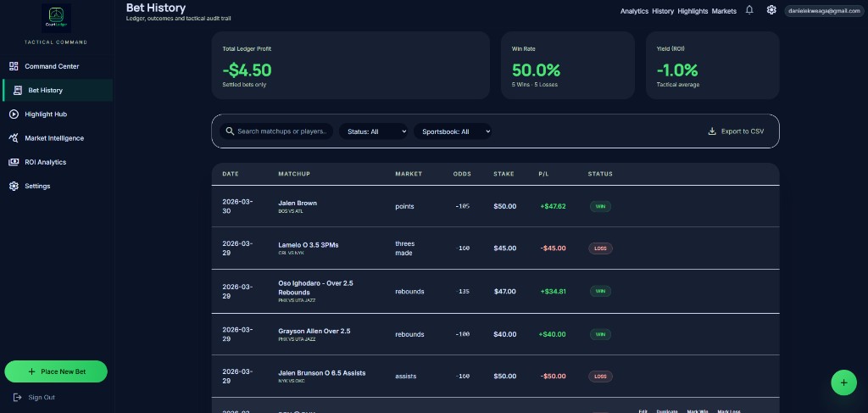Click the Jalen Brown matchup name
Viewport: 868px width, 413px height.
click(298, 204)
